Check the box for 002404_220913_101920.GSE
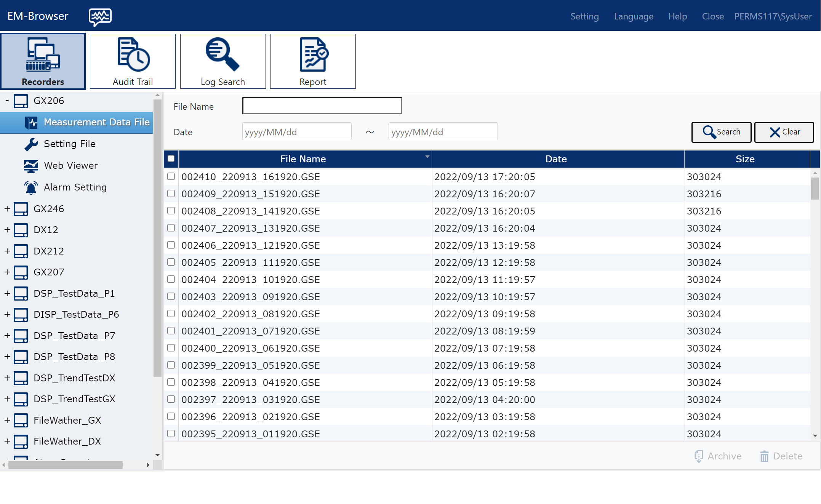 point(171,279)
